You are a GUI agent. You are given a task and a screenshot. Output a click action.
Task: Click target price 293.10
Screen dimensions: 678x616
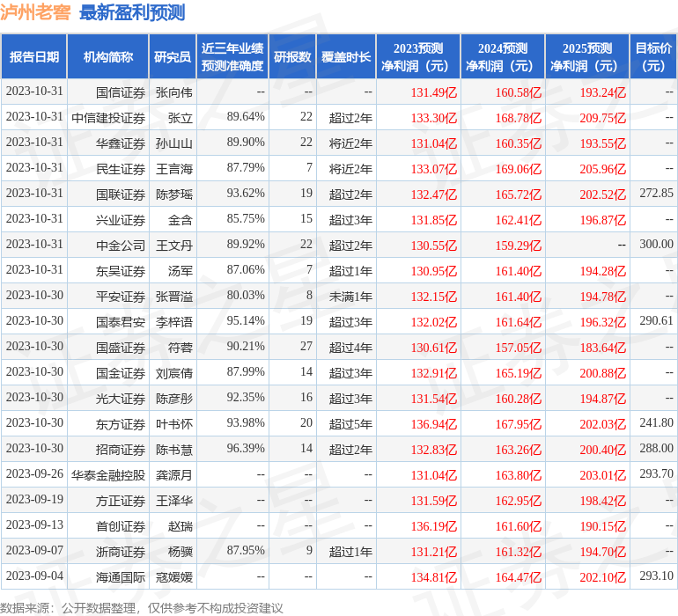[x=656, y=576]
